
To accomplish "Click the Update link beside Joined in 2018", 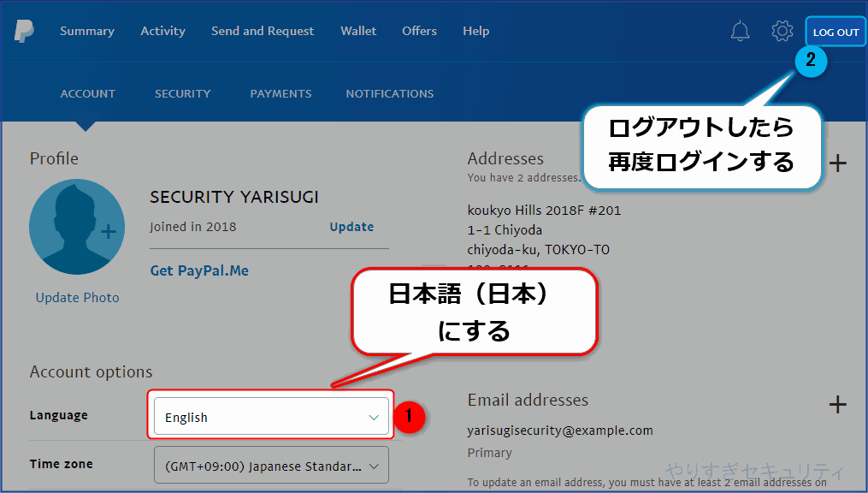I will [x=351, y=227].
